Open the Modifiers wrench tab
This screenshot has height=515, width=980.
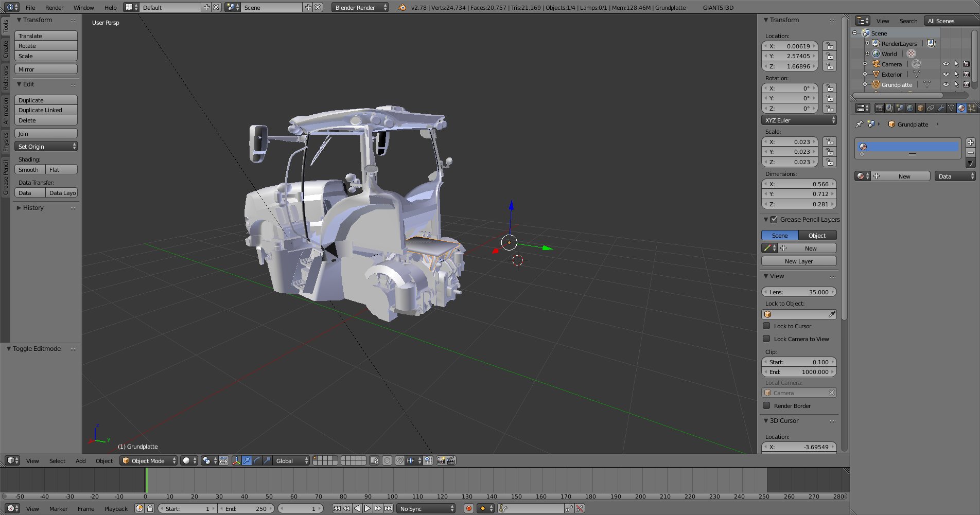(941, 108)
